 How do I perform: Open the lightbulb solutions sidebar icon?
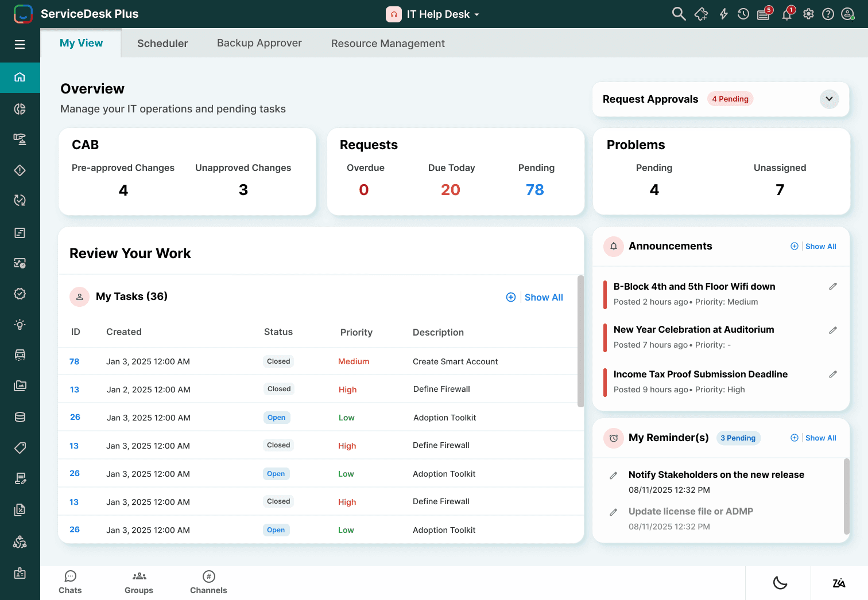pos(20,325)
